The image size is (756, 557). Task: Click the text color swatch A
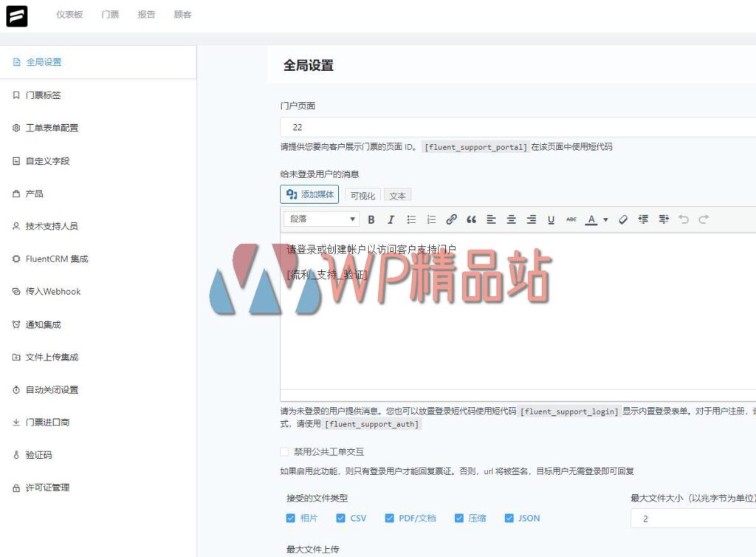pyautogui.click(x=591, y=219)
